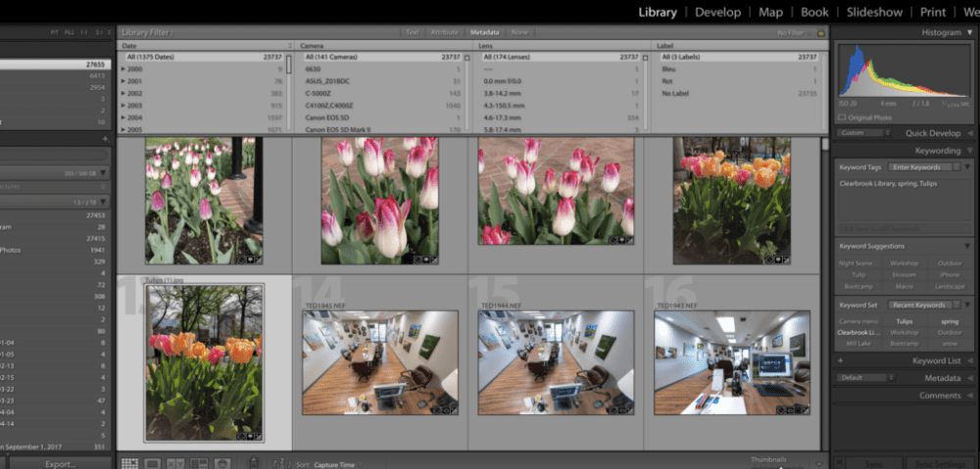Screen dimensions: 980x469
Task: Select Text filter in Library Filter
Action: coord(413,32)
